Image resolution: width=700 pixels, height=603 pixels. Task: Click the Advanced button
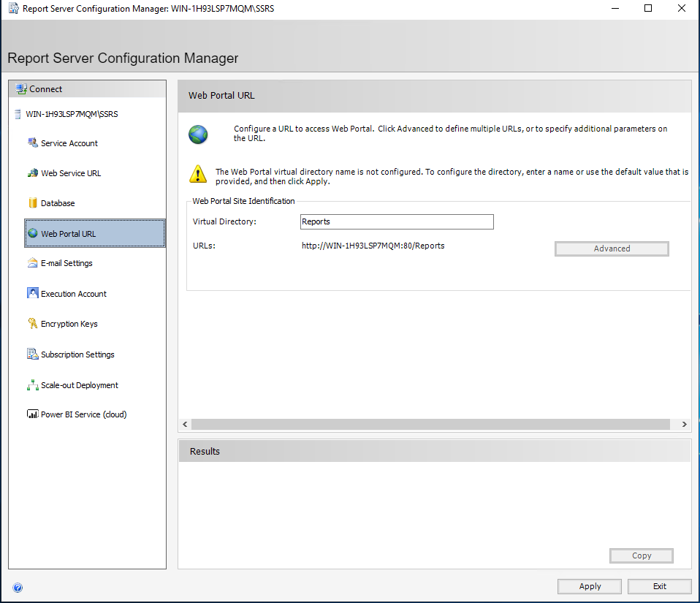pyautogui.click(x=611, y=249)
